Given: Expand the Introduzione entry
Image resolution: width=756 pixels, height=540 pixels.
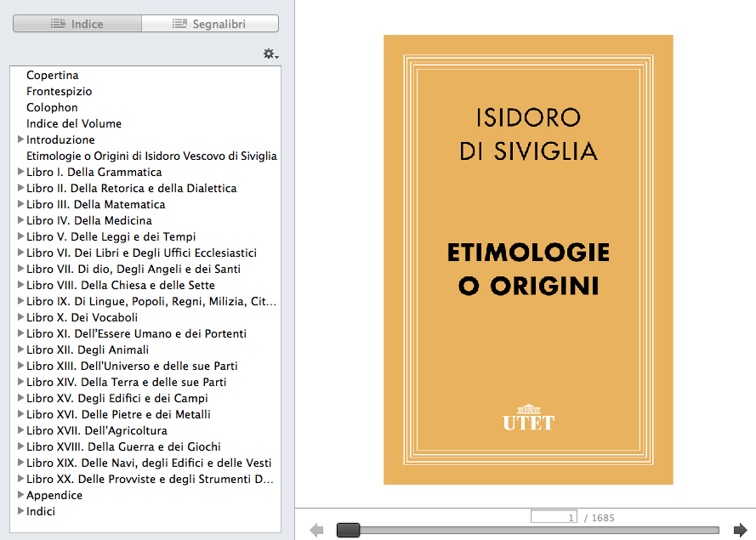Looking at the screenshot, I should point(20,139).
